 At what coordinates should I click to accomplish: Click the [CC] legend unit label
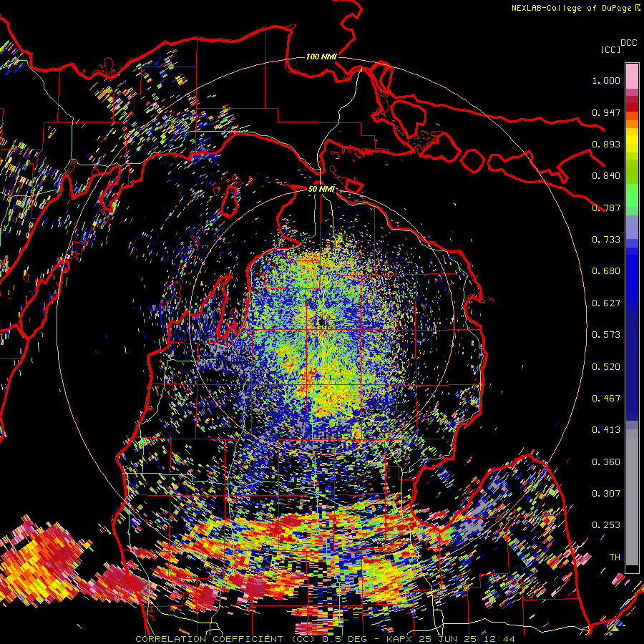pyautogui.click(x=610, y=49)
